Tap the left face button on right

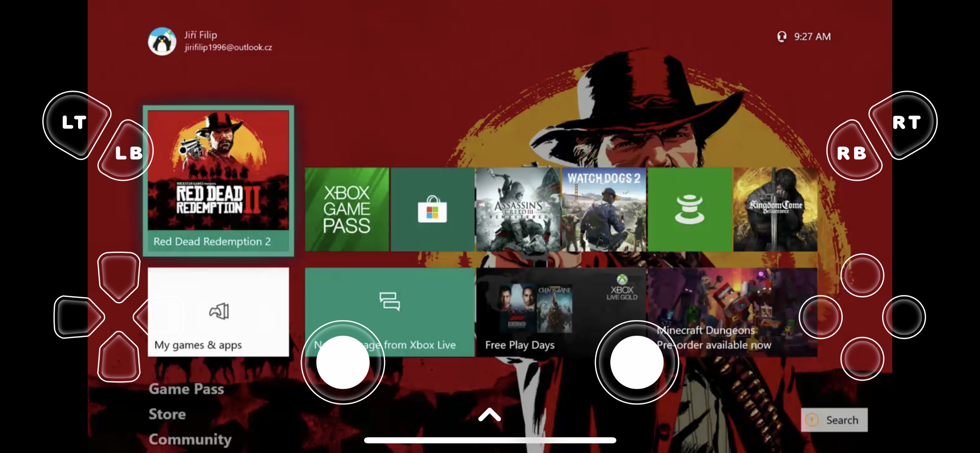click(821, 317)
